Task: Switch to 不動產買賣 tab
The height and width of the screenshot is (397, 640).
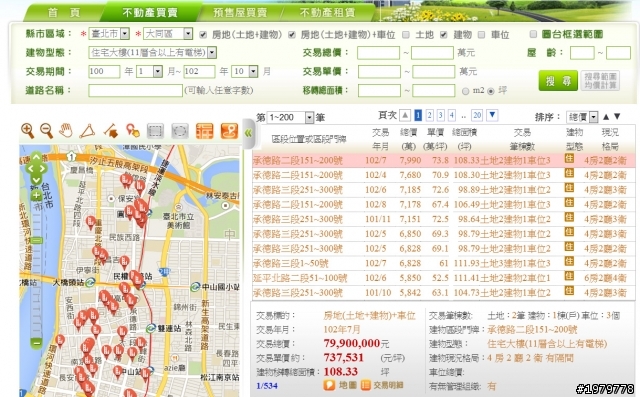Action: pos(150,12)
